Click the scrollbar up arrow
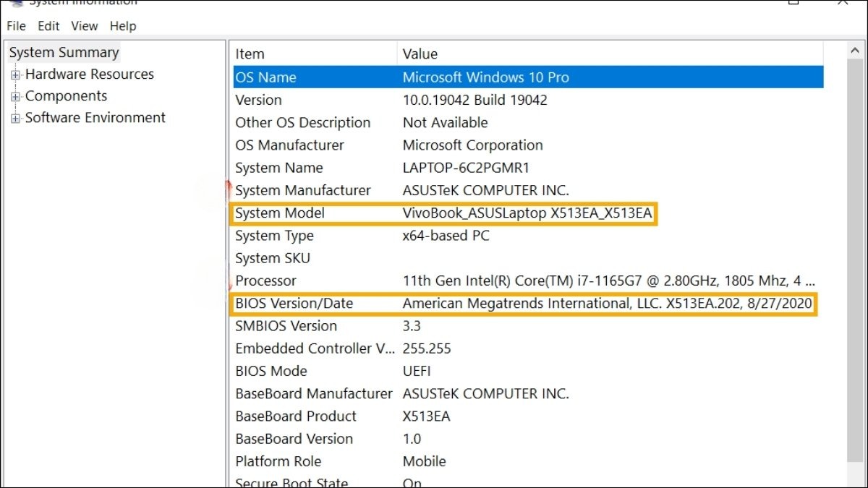The height and width of the screenshot is (488, 868). tap(854, 50)
